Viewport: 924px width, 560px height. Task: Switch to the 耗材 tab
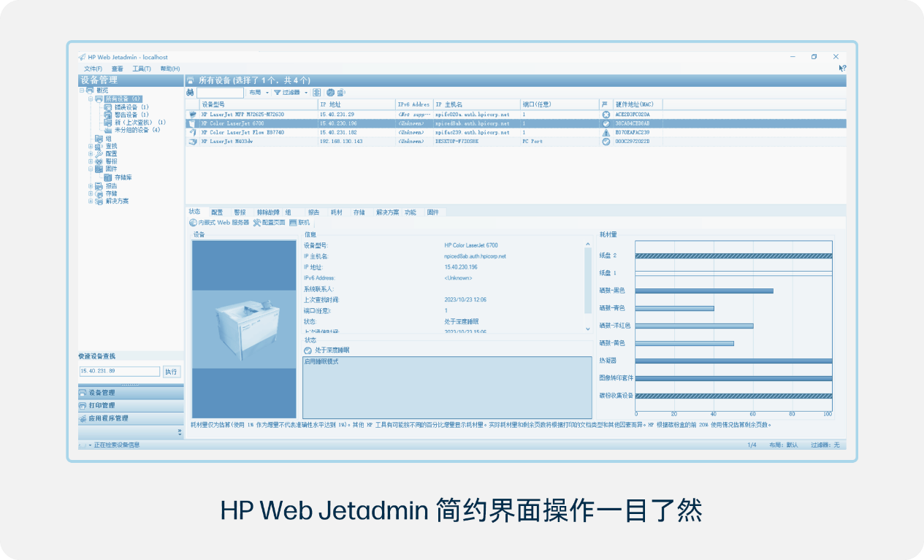336,211
